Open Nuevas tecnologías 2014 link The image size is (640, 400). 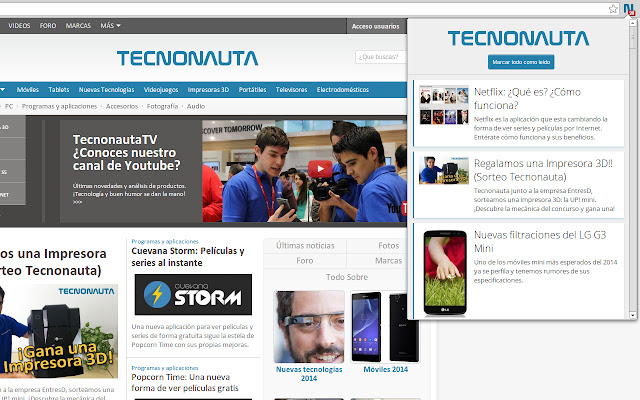[x=309, y=373]
